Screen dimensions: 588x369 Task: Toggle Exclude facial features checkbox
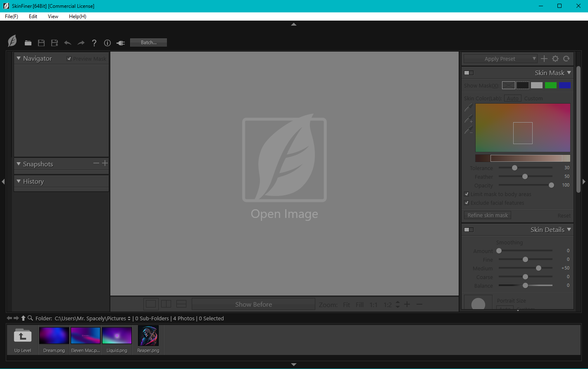[467, 203]
